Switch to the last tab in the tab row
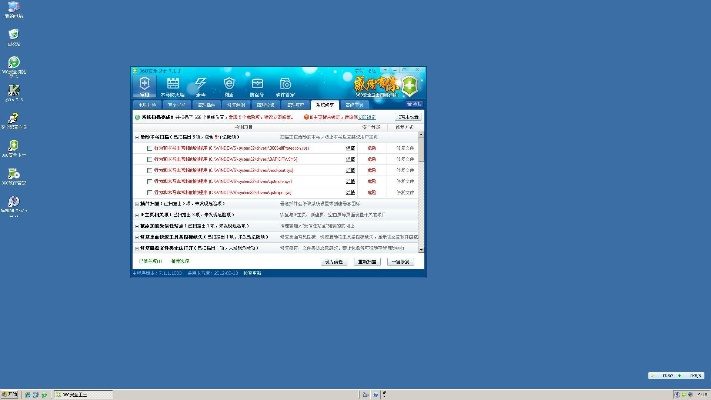Screen dimensions: 711x400 [x=354, y=104]
